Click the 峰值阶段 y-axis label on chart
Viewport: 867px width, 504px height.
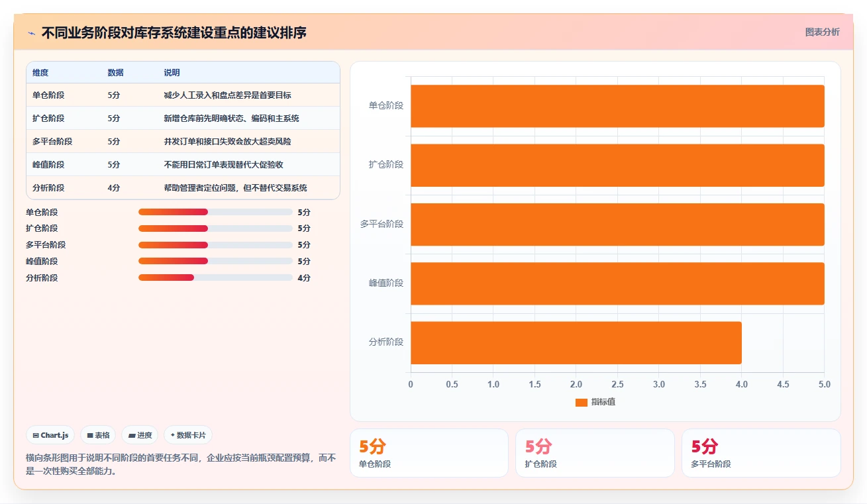click(386, 283)
